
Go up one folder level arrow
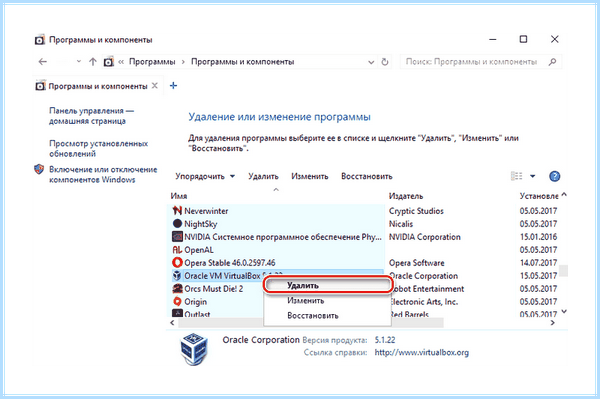pyautogui.click(x=93, y=62)
